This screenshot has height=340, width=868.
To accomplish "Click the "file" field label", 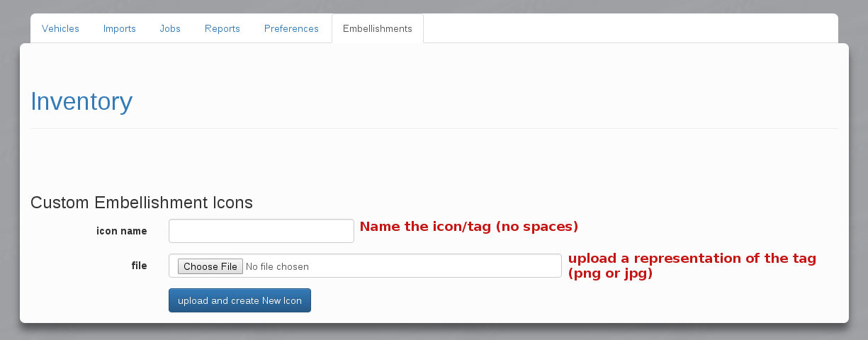I will [139, 266].
